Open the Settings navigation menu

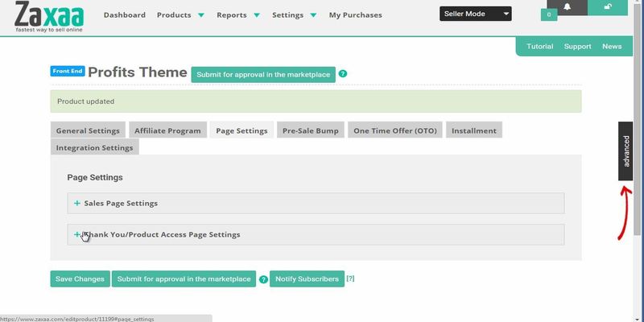point(294,15)
